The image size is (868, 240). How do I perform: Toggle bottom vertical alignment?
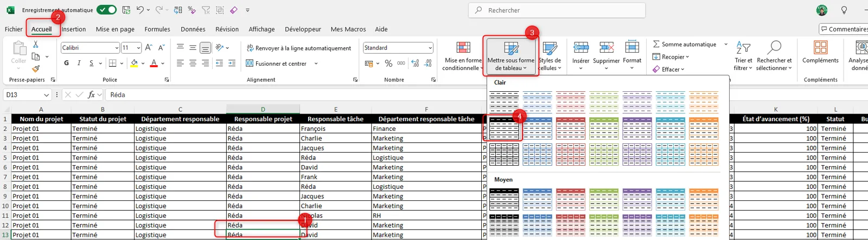(x=205, y=48)
